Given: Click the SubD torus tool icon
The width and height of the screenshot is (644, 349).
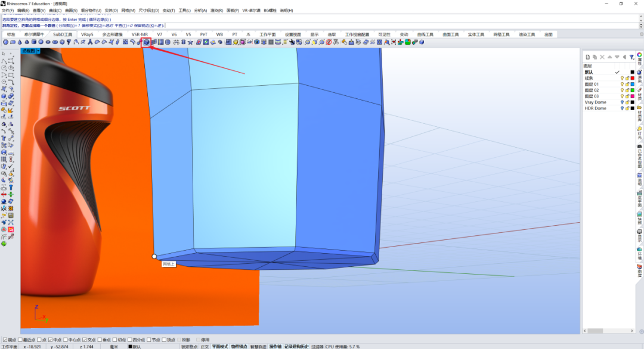Looking at the screenshot, I should [x=55, y=42].
